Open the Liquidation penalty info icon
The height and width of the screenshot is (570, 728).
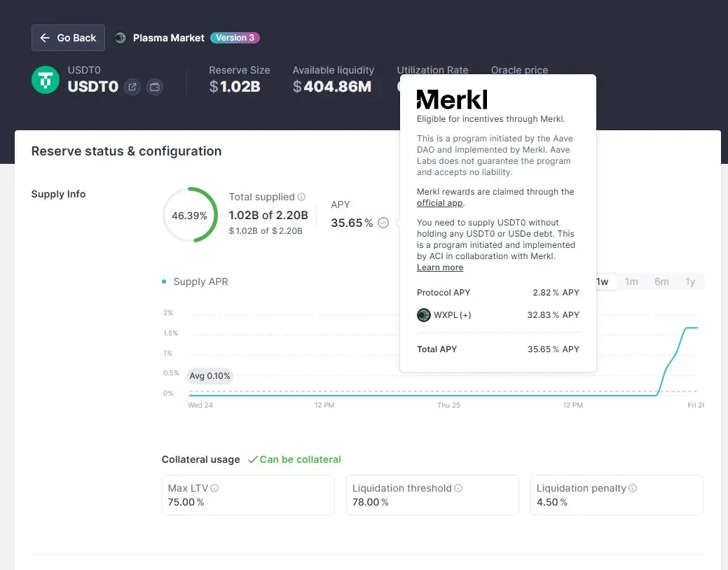point(633,488)
